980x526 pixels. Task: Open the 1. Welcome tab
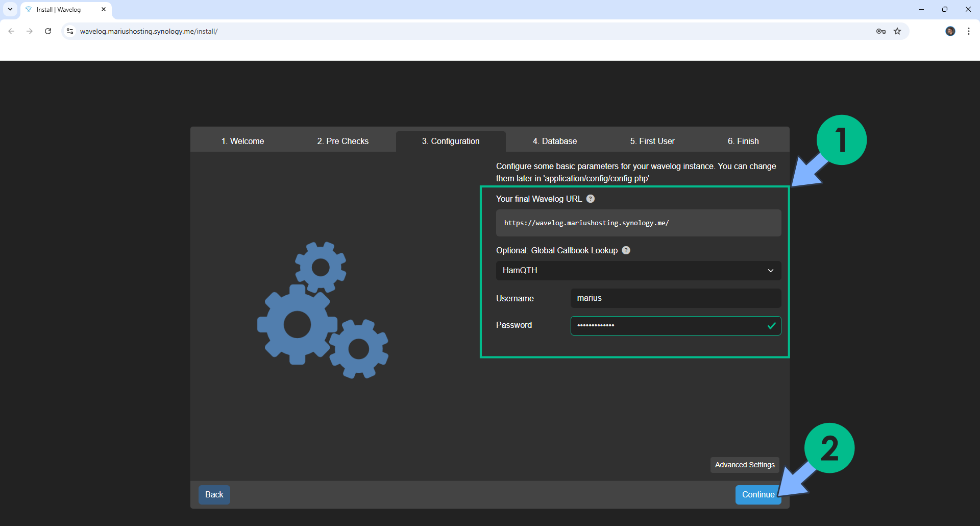[242, 141]
